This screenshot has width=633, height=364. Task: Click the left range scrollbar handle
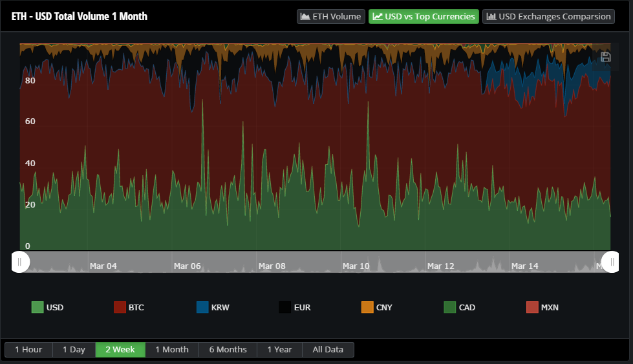pos(20,262)
